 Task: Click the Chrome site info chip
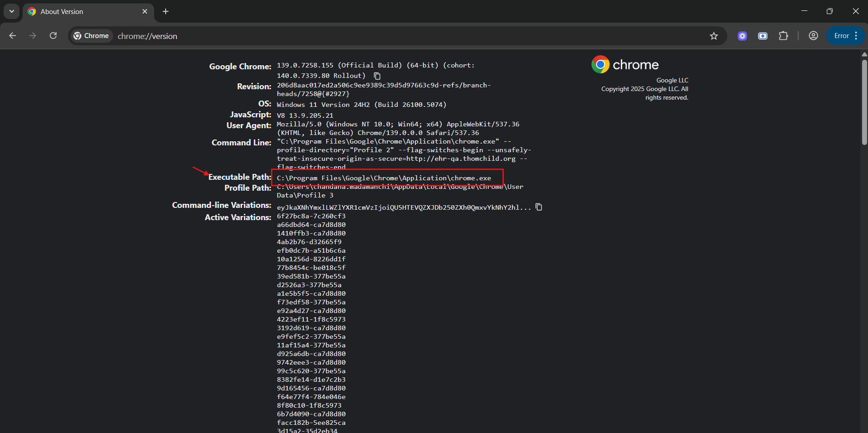click(92, 36)
